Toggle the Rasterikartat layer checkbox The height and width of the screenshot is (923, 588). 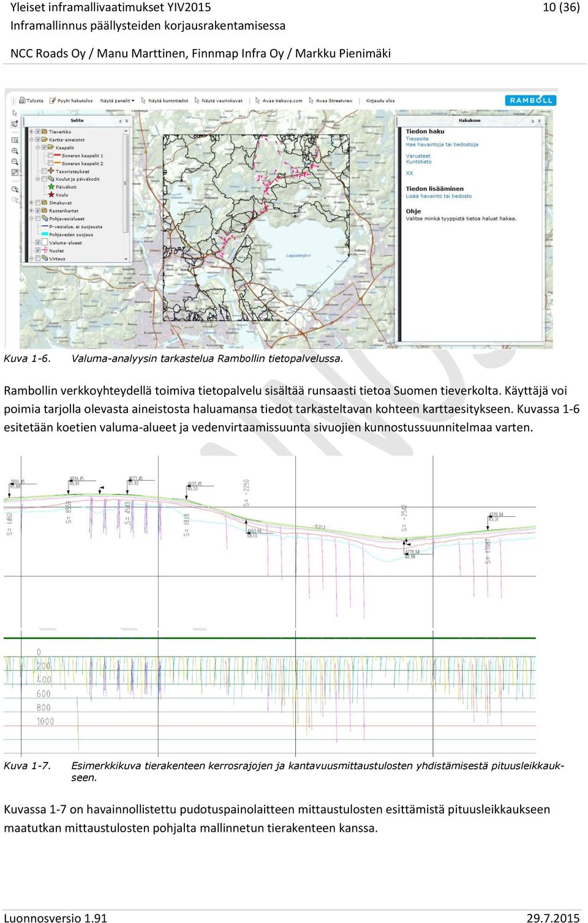pyautogui.click(x=38, y=211)
